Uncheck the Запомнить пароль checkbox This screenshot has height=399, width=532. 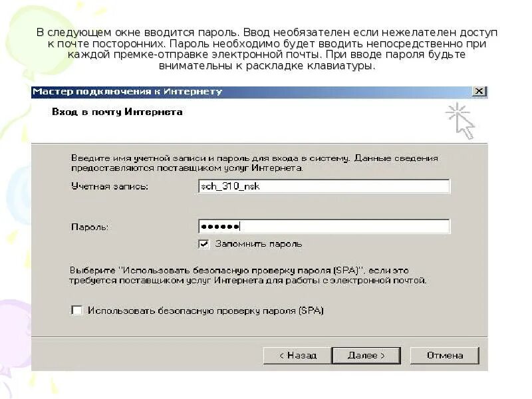click(203, 244)
